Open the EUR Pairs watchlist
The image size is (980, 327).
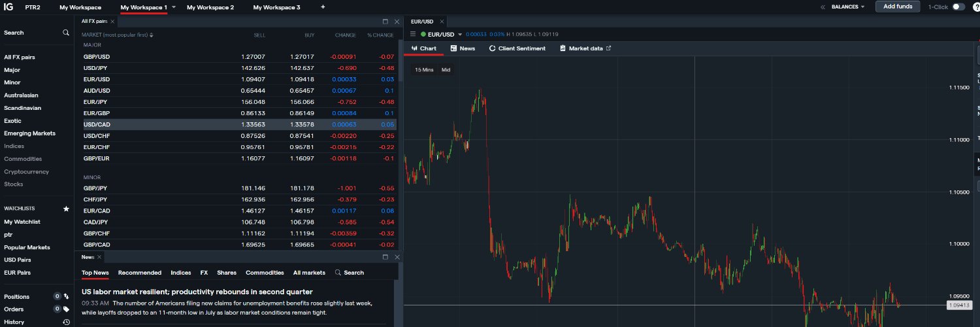(17, 273)
